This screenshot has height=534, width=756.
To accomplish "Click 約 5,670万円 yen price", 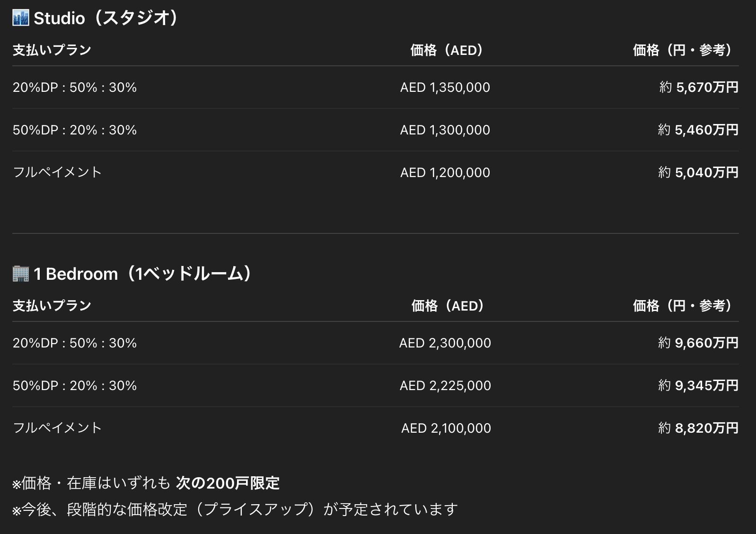I will (x=698, y=88).
